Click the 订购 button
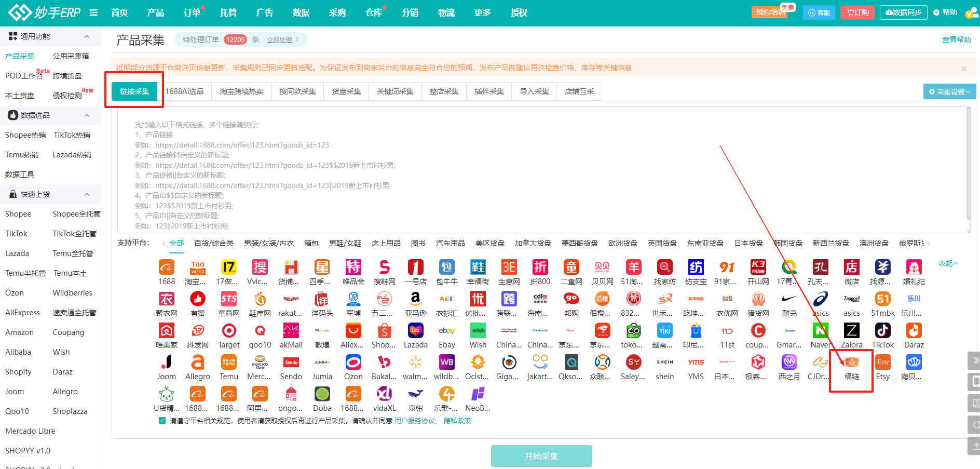The image size is (980, 469). coord(857,12)
